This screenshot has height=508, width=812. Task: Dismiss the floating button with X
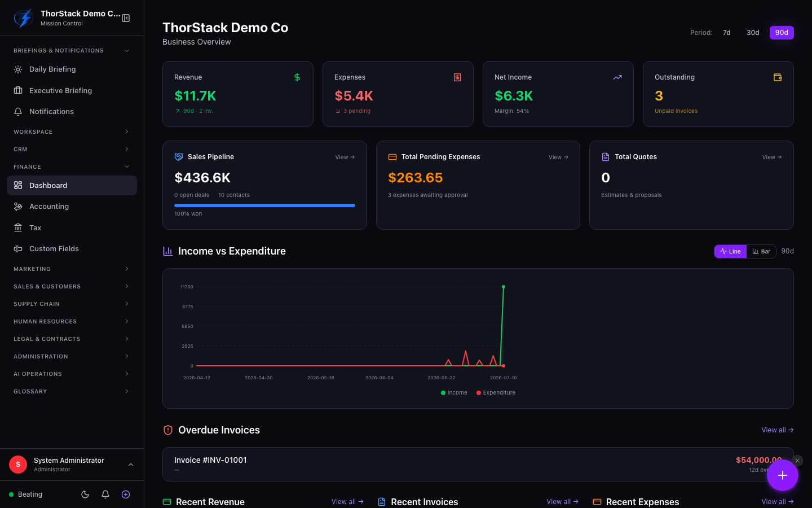(797, 461)
